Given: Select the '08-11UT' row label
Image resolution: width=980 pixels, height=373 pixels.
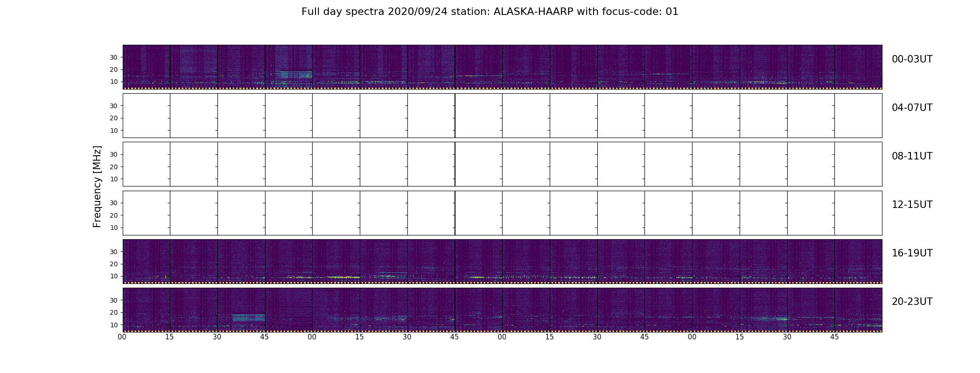Looking at the screenshot, I should click(912, 156).
